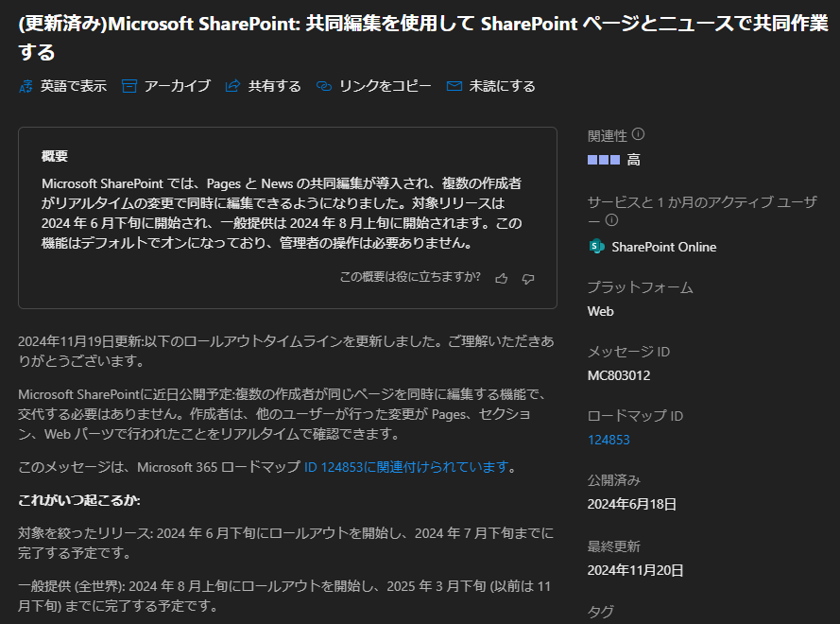Click the published date 2024年6月18日

click(631, 505)
